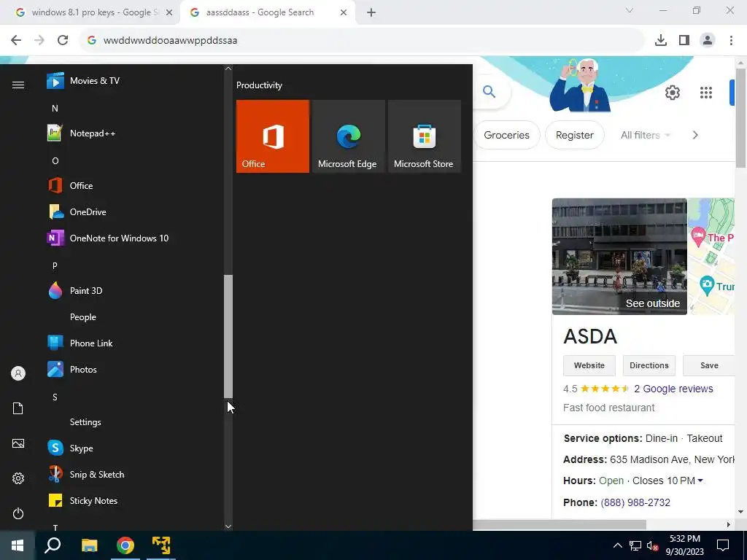Viewport: 747px width, 560px height.
Task: Jump to letter S section header
Action: 55,397
